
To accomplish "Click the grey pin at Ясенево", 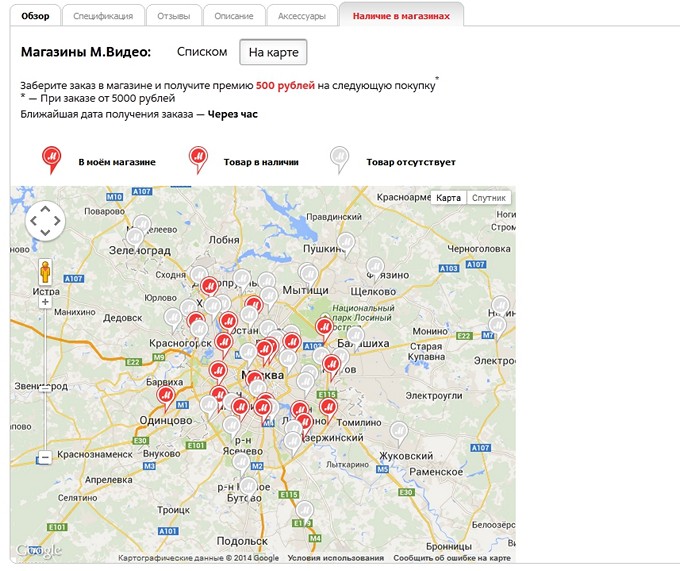I will point(241,464).
